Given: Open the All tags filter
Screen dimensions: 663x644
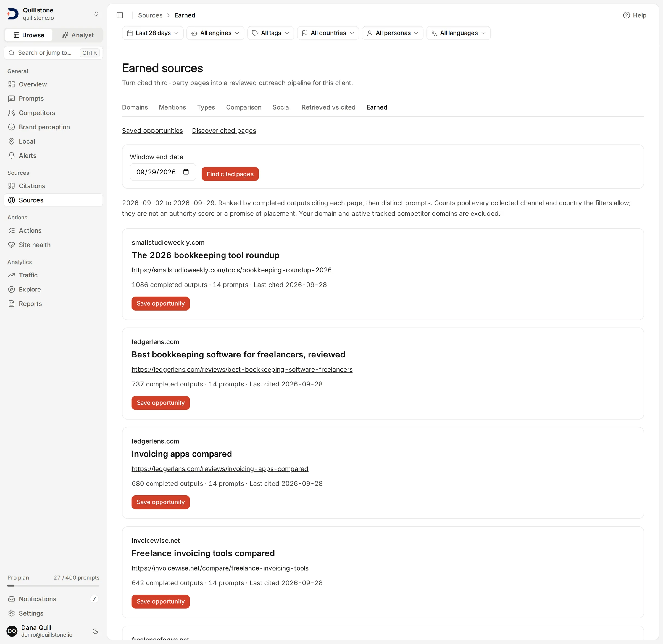Looking at the screenshot, I should 270,33.
